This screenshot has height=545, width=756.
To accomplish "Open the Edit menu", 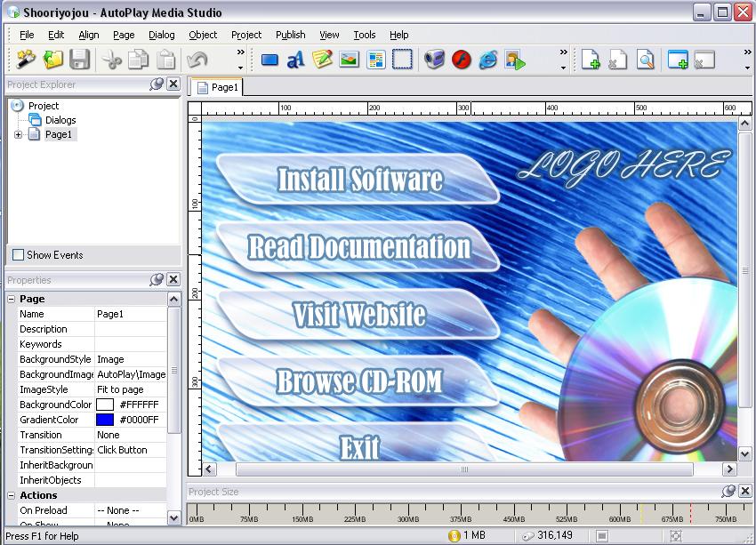I will [56, 35].
